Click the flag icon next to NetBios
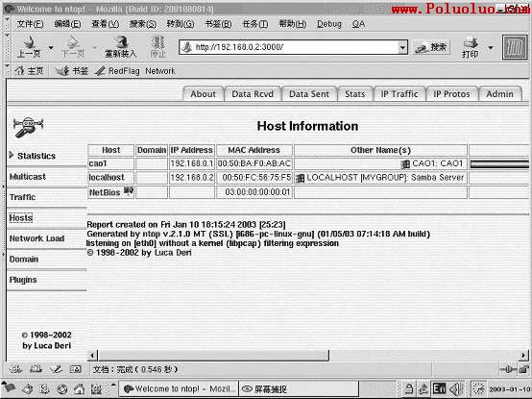Viewport: 532px width, 399px height. pos(129,190)
